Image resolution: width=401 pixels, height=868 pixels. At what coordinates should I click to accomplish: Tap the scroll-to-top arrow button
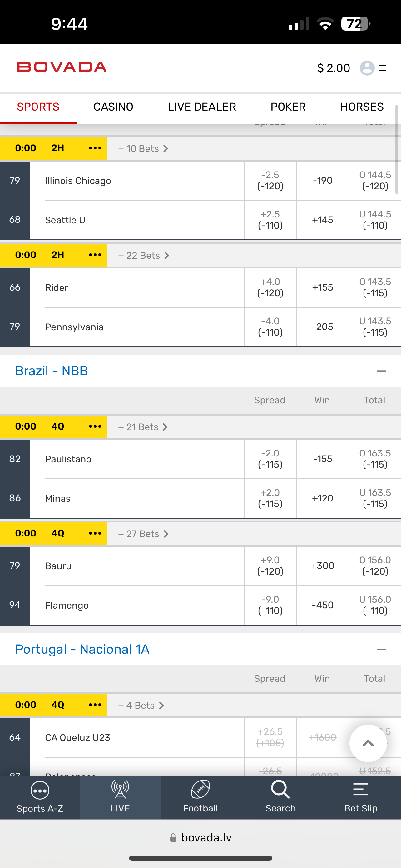[368, 743]
